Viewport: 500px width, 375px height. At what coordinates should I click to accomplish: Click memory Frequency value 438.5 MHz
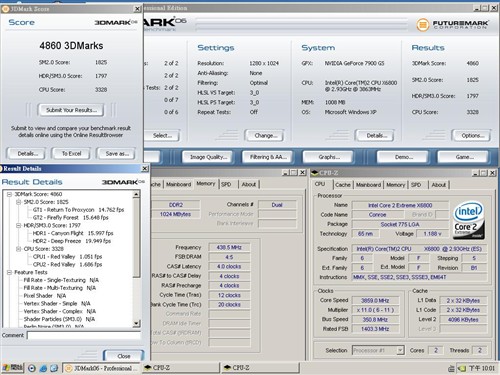[229, 247]
